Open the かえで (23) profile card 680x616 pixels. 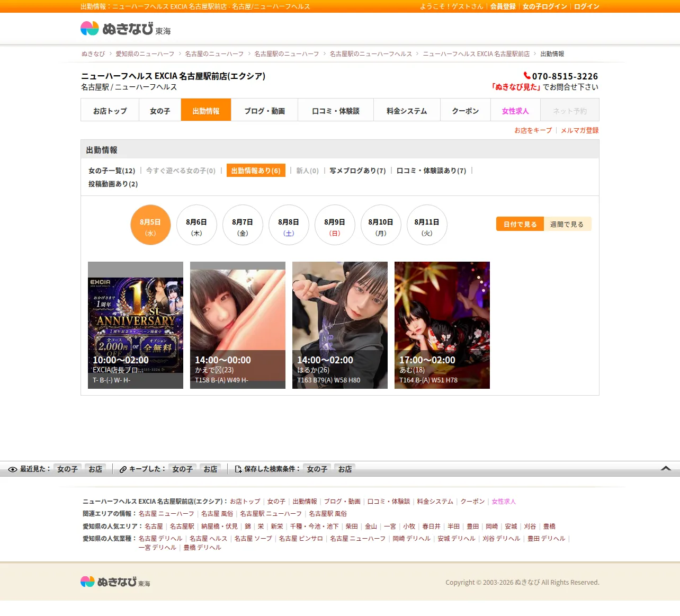tap(238, 325)
